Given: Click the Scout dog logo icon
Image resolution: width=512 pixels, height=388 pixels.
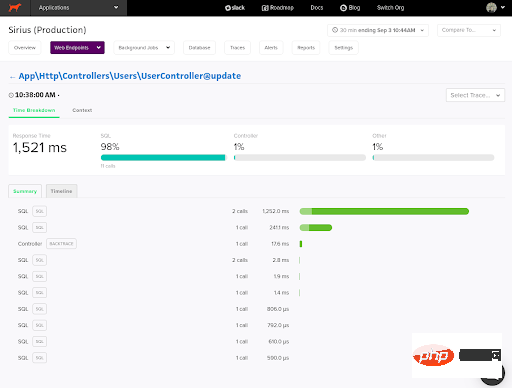Looking at the screenshot, I should pos(15,8).
